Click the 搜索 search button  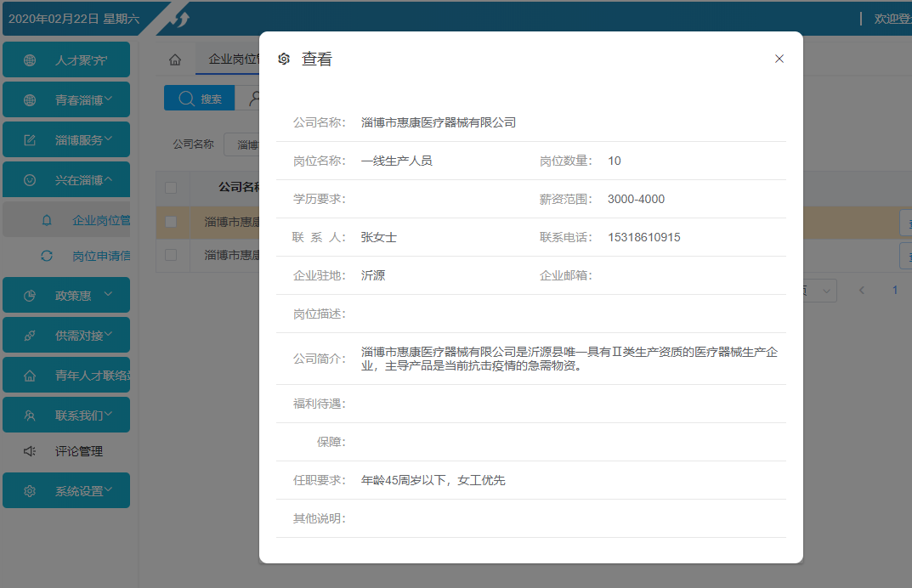click(199, 99)
